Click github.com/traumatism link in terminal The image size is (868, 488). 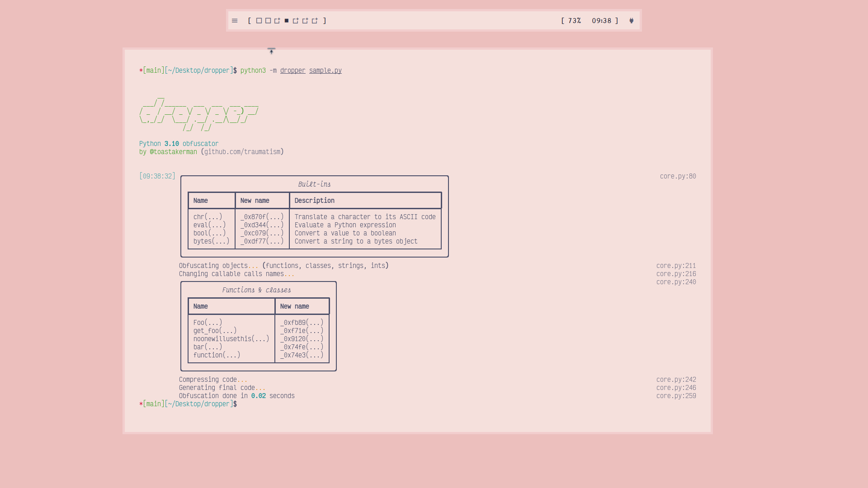tap(242, 152)
